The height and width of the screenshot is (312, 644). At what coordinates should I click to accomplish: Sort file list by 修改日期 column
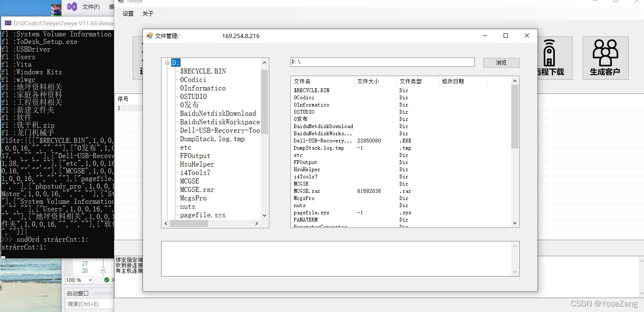tap(463, 81)
